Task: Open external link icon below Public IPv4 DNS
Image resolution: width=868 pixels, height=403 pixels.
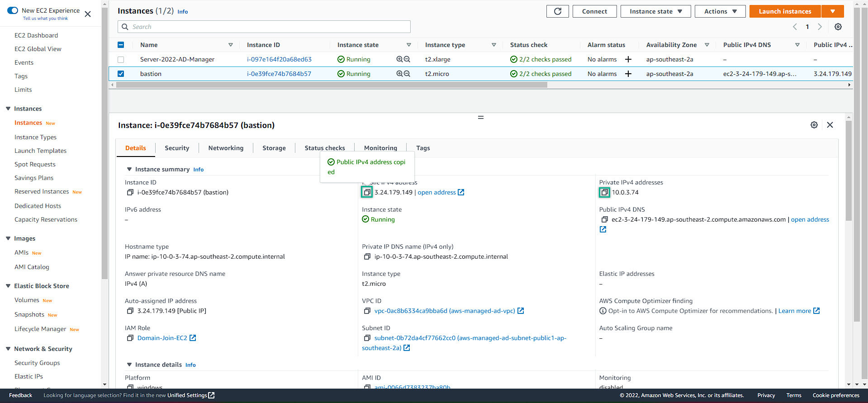Action: coord(603,229)
